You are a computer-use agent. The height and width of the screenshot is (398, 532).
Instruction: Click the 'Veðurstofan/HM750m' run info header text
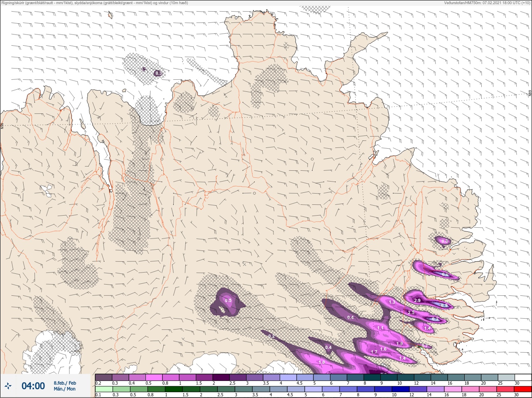(x=487, y=3)
